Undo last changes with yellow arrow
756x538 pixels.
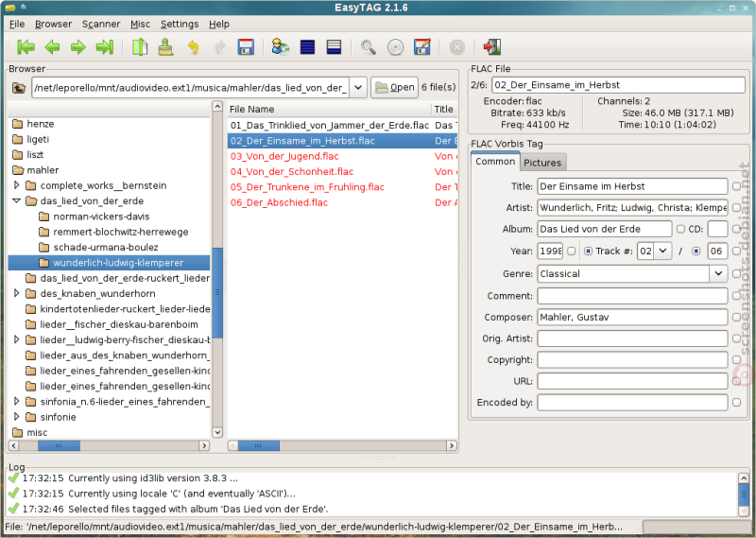(194, 47)
